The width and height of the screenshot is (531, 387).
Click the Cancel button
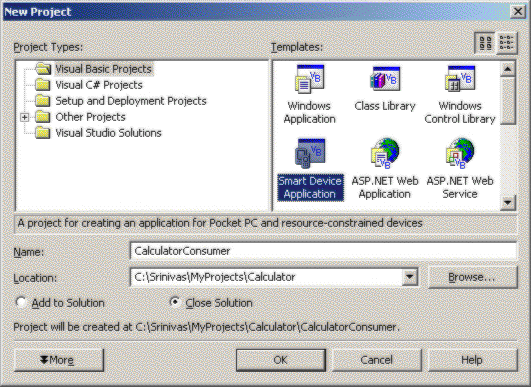(377, 360)
